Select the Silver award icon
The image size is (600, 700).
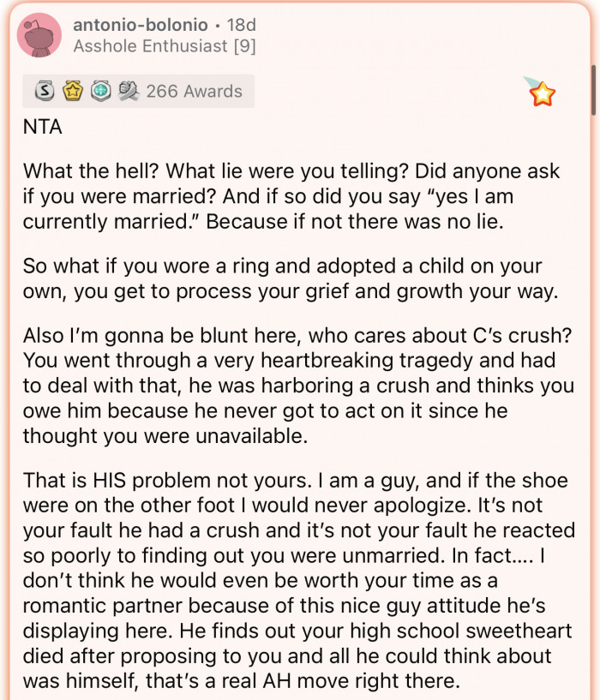(43, 91)
